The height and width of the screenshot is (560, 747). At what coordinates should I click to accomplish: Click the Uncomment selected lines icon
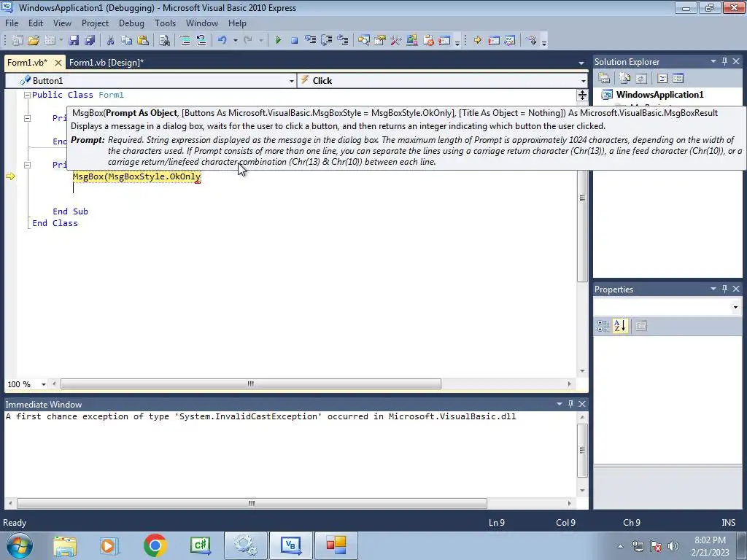point(201,41)
